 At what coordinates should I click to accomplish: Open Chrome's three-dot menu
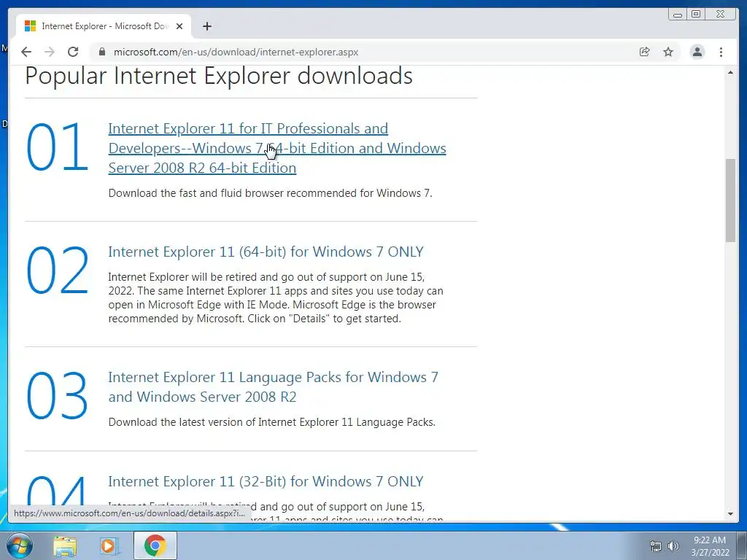coord(721,52)
